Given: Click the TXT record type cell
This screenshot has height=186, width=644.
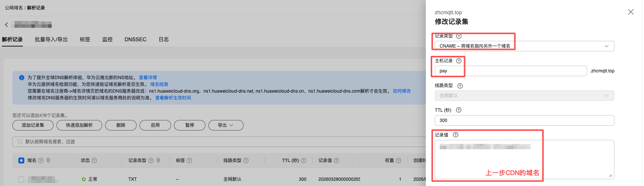Looking at the screenshot, I should point(132,179).
